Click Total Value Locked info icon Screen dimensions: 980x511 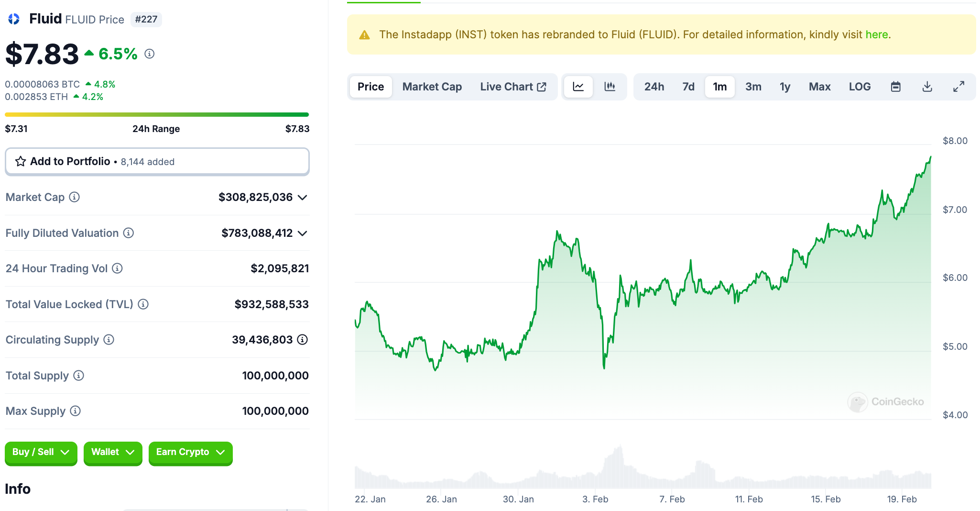point(143,304)
